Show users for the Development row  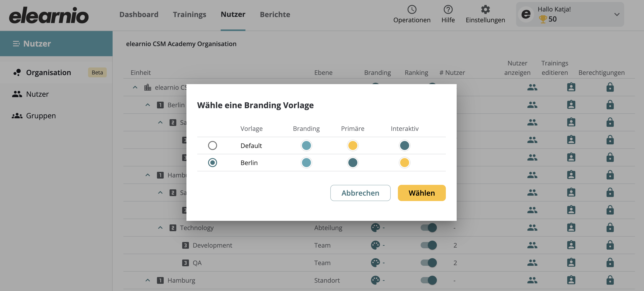pyautogui.click(x=532, y=245)
